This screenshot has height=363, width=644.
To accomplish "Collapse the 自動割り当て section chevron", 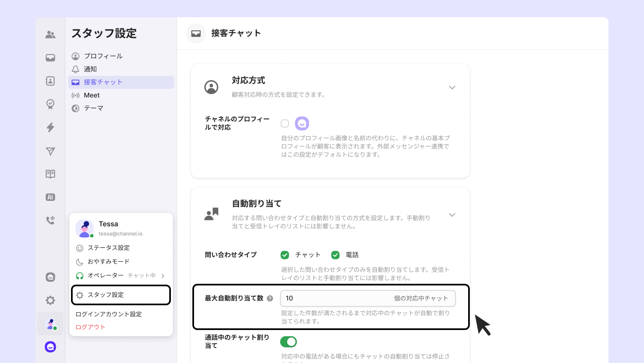I will point(452,215).
